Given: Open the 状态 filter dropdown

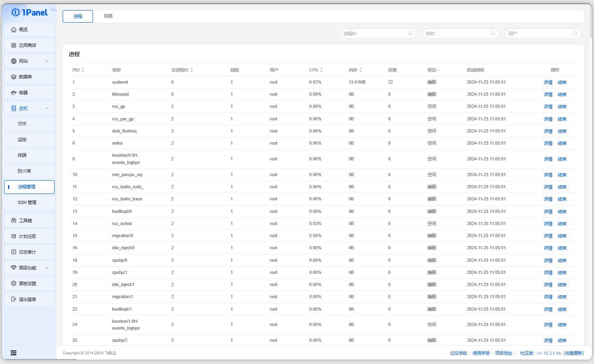Looking at the screenshot, I should coord(438,70).
